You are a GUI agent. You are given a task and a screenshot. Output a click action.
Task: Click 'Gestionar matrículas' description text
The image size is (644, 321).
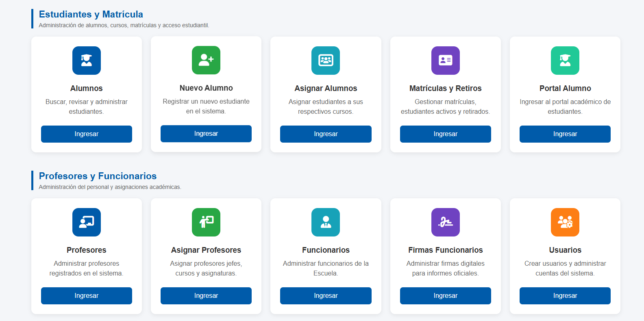coord(446,106)
